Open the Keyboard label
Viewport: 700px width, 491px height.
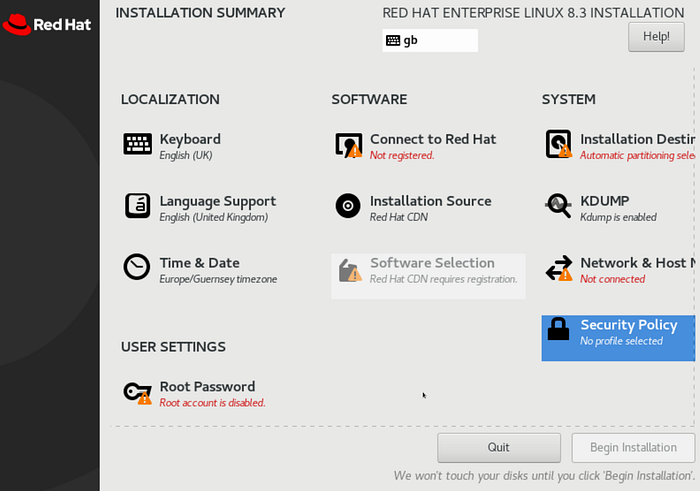coord(190,139)
